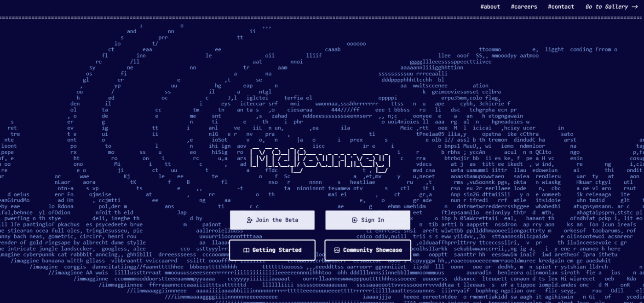Open the #careers navigation item
The height and width of the screenshot is (303, 644).
click(523, 6)
